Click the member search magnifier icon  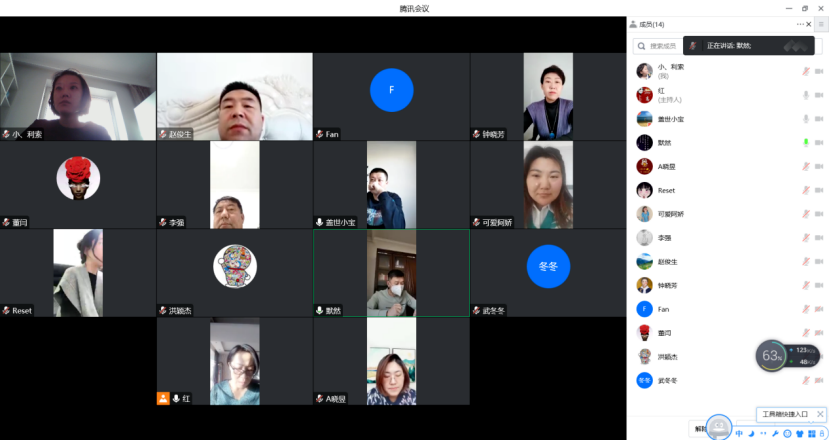pos(641,46)
